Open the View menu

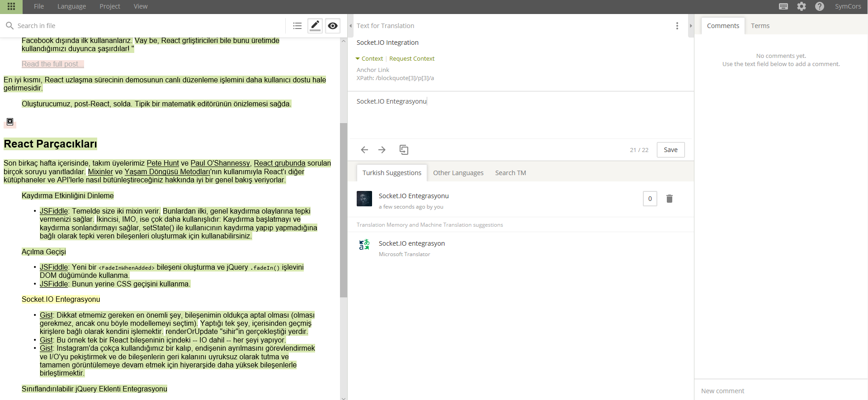coord(141,6)
